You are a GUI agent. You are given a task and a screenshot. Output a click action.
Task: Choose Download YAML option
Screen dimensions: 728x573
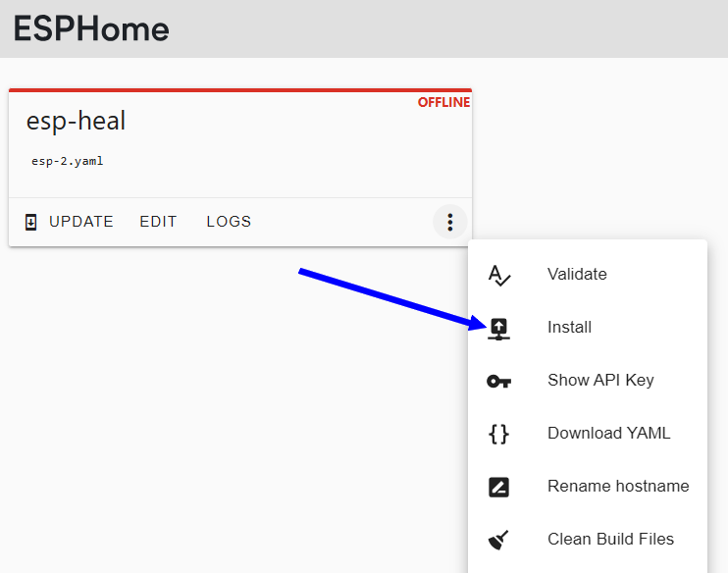click(x=608, y=434)
